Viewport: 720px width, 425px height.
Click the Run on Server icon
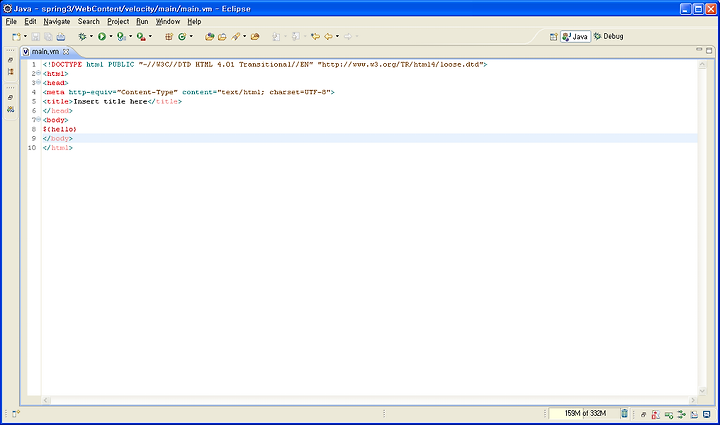121,37
